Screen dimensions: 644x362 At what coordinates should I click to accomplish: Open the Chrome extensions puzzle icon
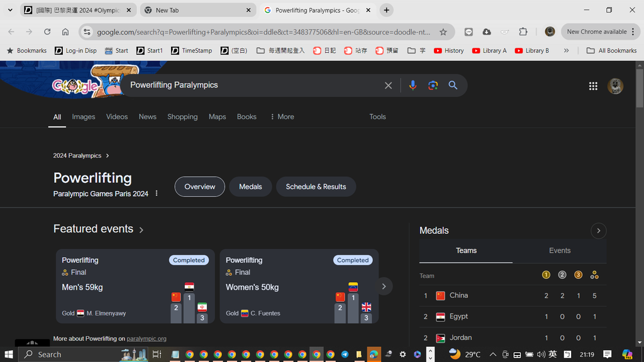point(523,31)
